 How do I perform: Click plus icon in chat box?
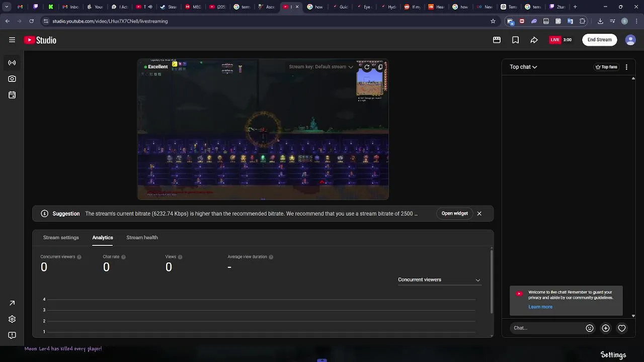click(606, 328)
